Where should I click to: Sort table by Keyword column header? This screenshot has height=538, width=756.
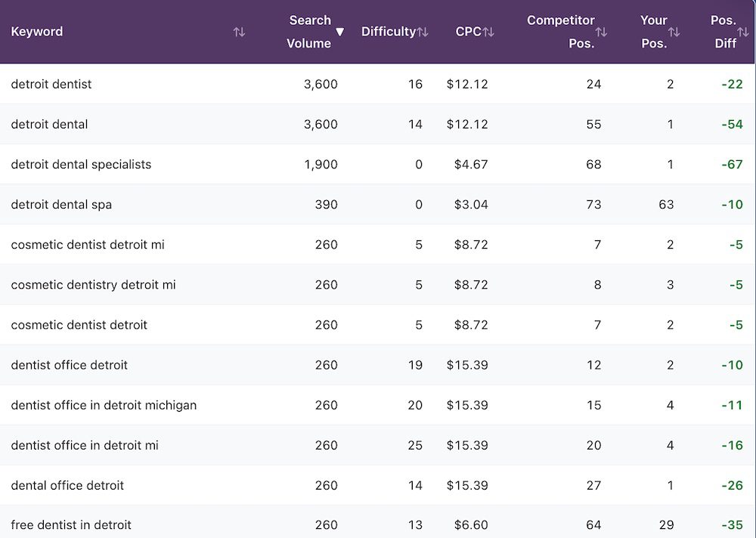pos(37,32)
